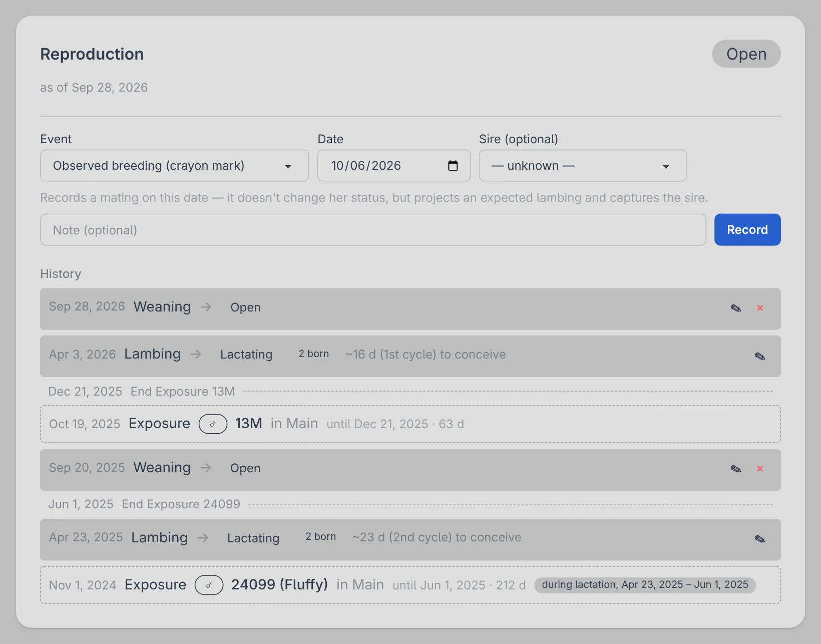Click 13M sire name
The image size is (821, 644).
coord(249,424)
